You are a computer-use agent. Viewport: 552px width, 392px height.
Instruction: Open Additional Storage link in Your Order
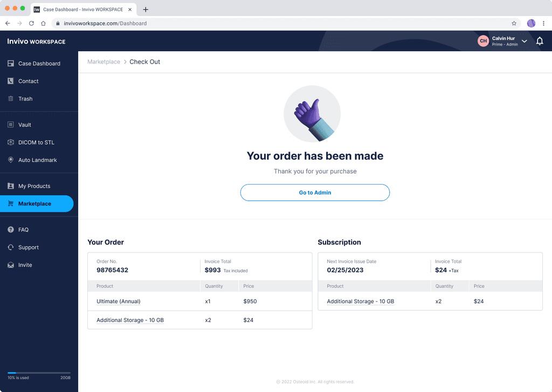coord(130,320)
